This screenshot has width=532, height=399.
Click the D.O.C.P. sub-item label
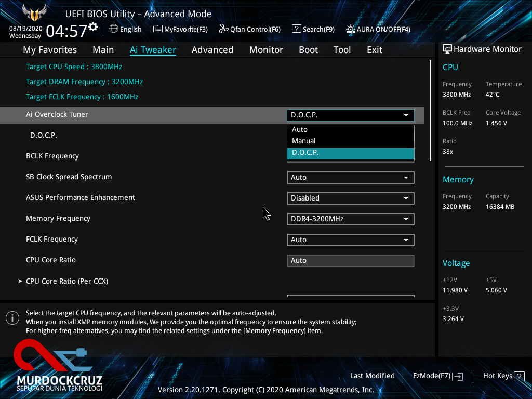click(44, 136)
